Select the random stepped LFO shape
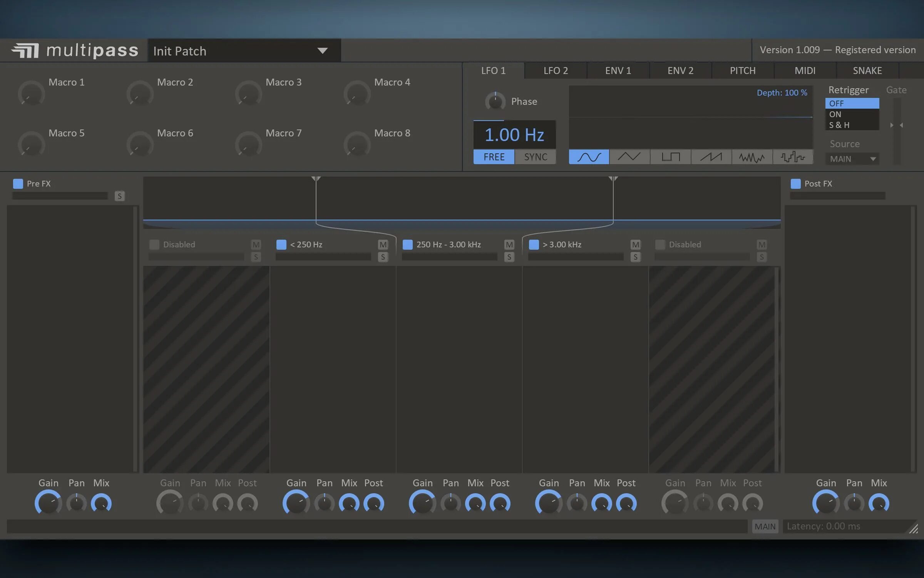Image resolution: width=924 pixels, height=578 pixels. pos(792,157)
